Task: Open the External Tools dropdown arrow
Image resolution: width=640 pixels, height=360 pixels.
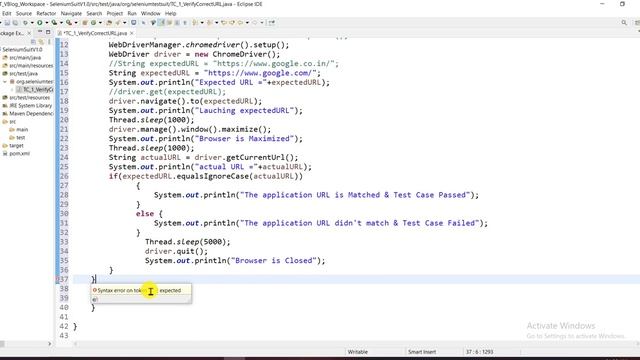Action: 76,23
